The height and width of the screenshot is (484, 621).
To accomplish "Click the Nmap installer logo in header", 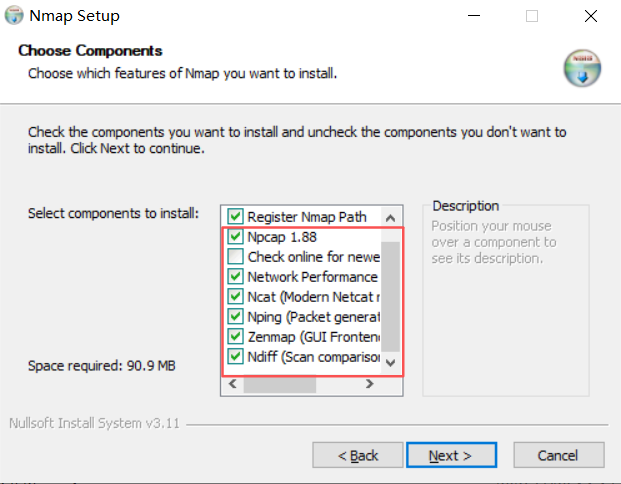I will point(582,68).
